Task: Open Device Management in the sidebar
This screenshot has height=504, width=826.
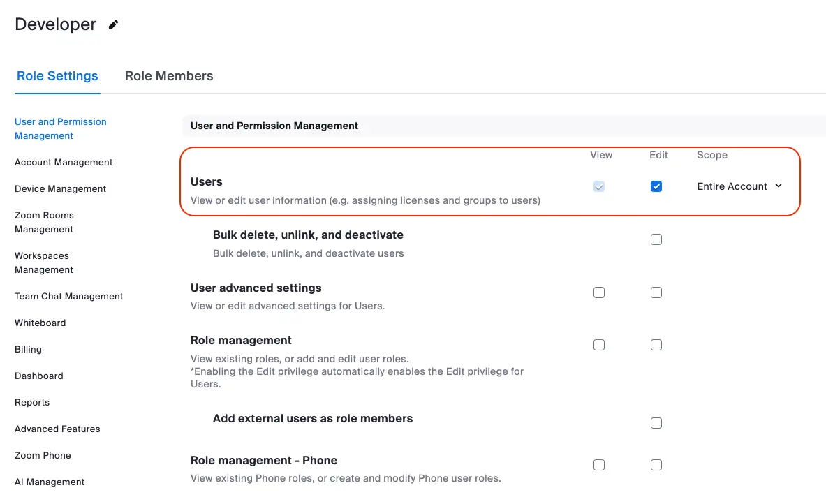Action: 61,188
